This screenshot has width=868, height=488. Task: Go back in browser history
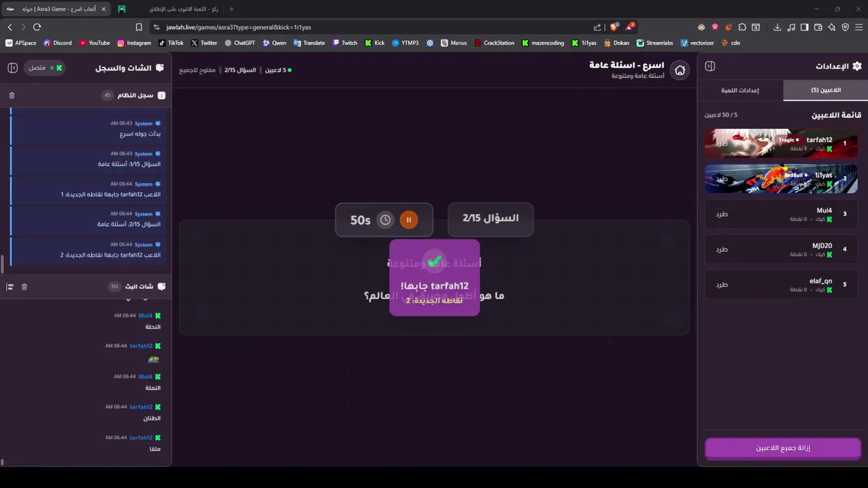click(9, 27)
